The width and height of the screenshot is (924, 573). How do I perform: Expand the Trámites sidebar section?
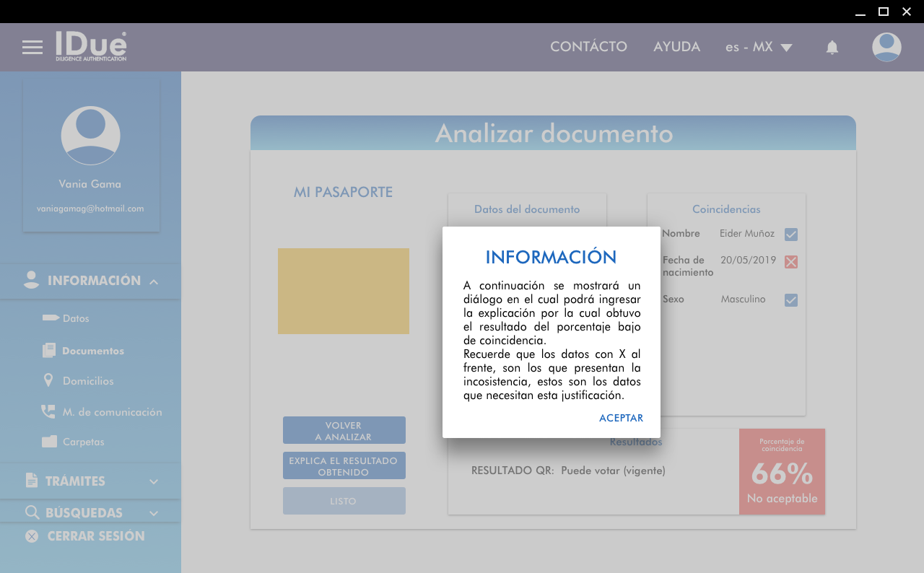(154, 481)
